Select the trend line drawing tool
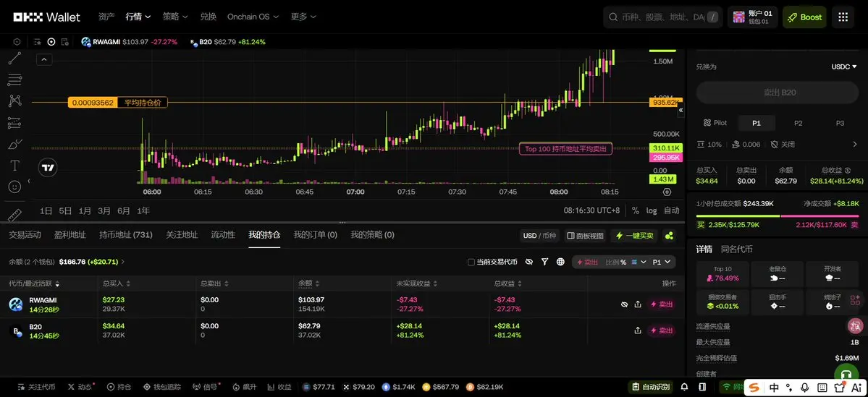 coord(14,58)
